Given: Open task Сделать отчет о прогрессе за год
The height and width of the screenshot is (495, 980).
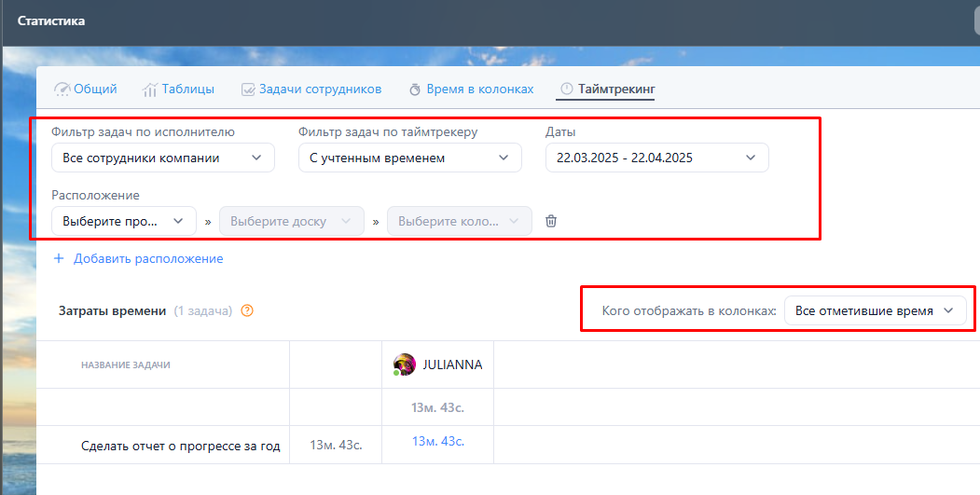Looking at the screenshot, I should pyautogui.click(x=181, y=446).
